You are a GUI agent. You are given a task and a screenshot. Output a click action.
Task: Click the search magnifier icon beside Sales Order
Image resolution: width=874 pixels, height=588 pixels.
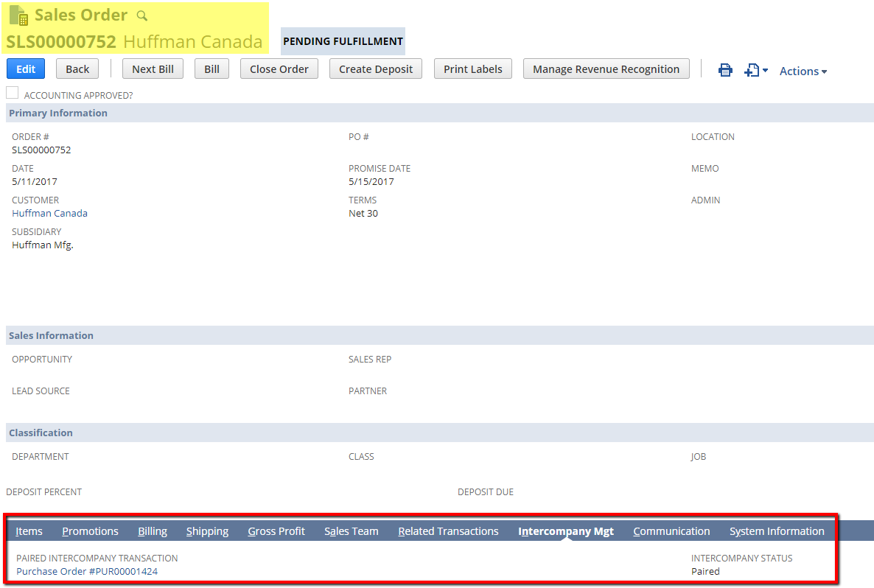pos(142,15)
